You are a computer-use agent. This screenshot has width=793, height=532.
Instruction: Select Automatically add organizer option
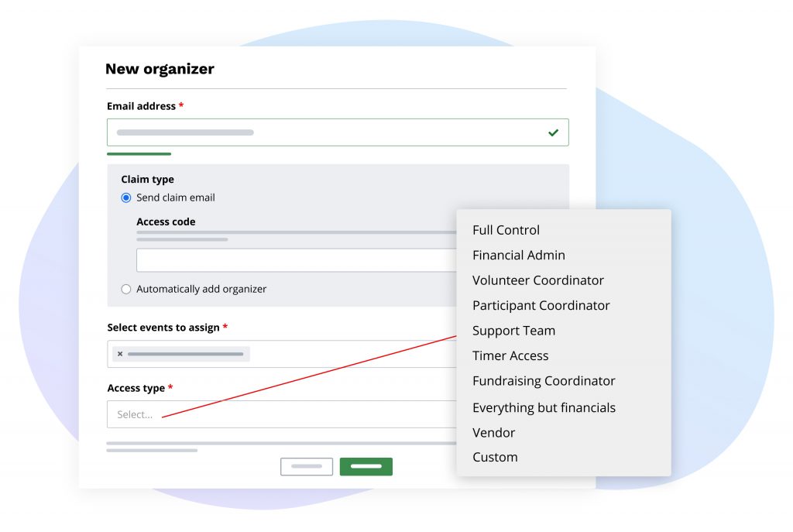coord(126,289)
